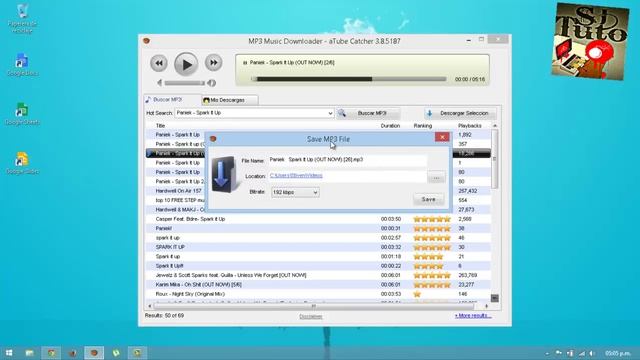Click the "+ More results..." link
The height and width of the screenshot is (360, 640).
click(473, 316)
